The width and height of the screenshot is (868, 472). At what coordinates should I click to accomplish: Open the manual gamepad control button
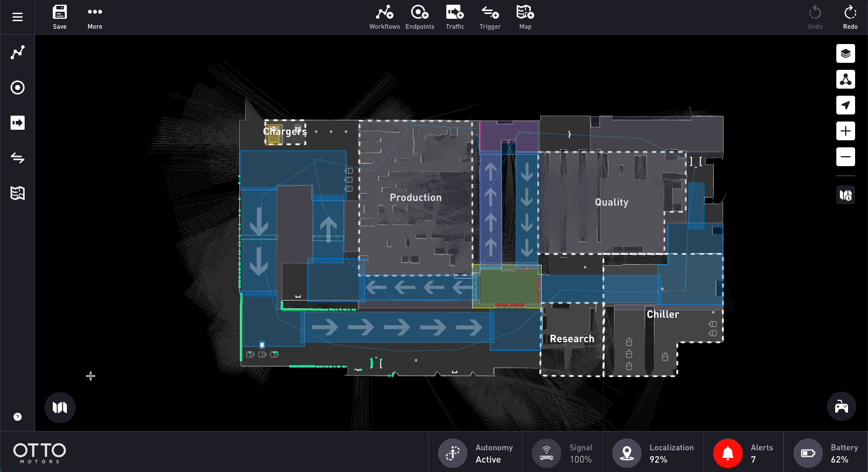coord(842,406)
